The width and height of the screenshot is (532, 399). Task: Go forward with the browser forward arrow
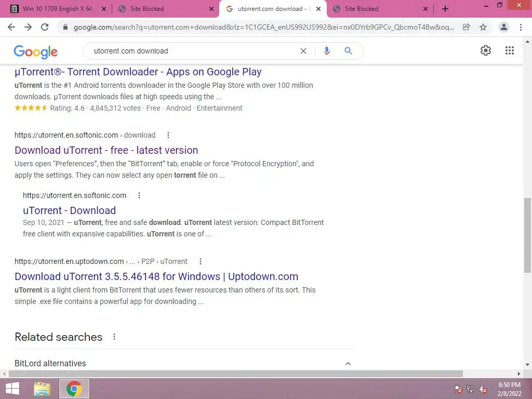(x=28, y=27)
